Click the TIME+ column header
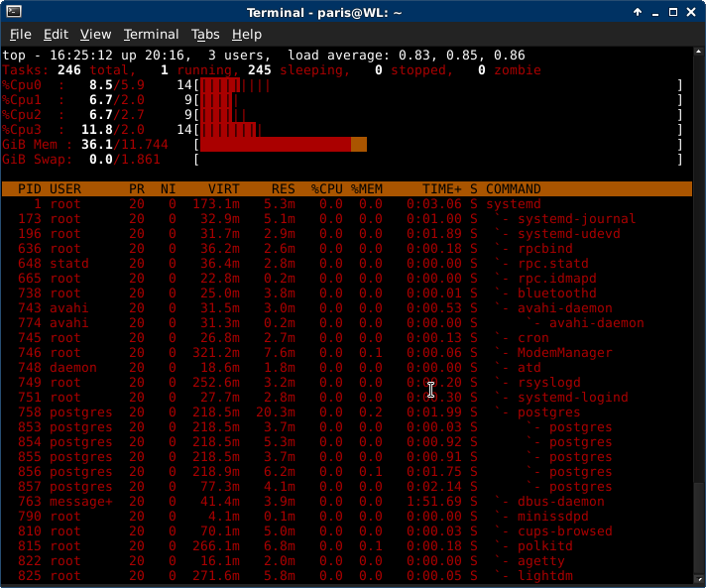Image resolution: width=706 pixels, height=588 pixels. pos(441,189)
